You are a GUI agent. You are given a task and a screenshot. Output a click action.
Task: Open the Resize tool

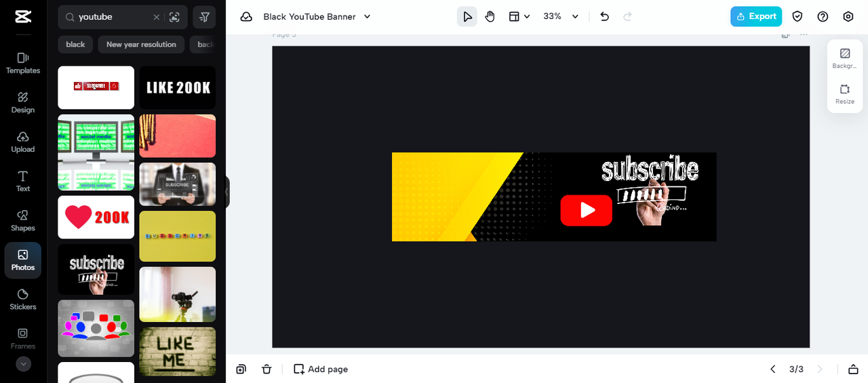[x=845, y=94]
